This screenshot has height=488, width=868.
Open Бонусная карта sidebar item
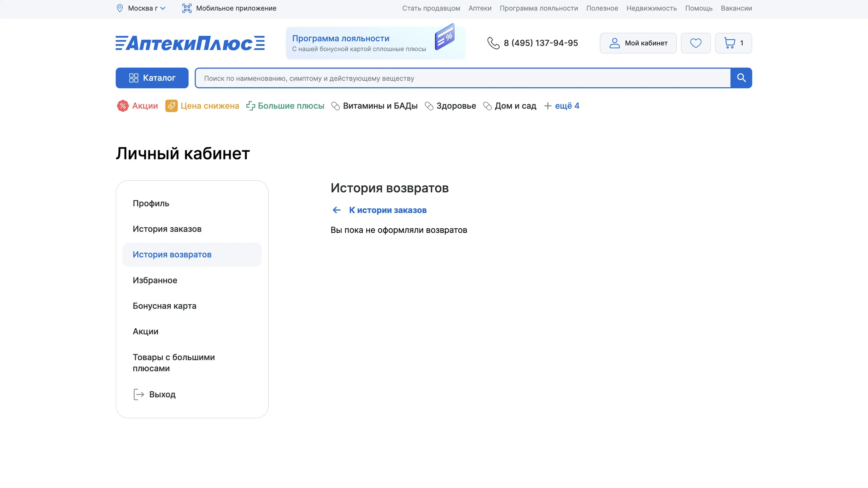pos(164,306)
